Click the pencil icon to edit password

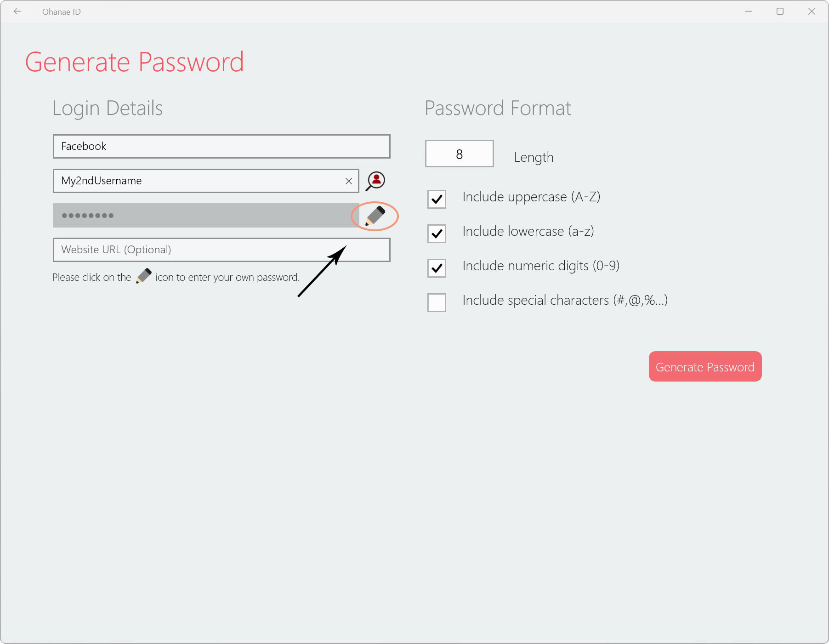[375, 216]
